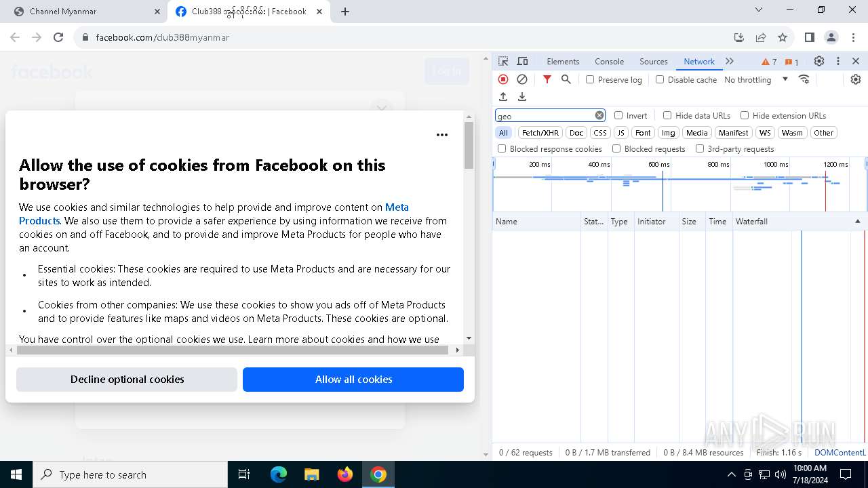Open Windows Start menu
Viewport: 868px width, 488px height.
(x=16, y=474)
